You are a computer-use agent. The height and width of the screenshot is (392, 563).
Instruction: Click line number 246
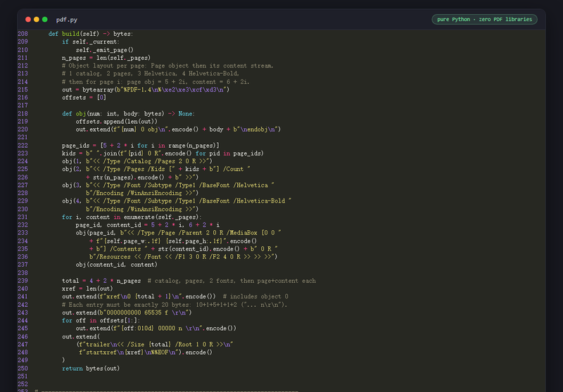point(23,336)
